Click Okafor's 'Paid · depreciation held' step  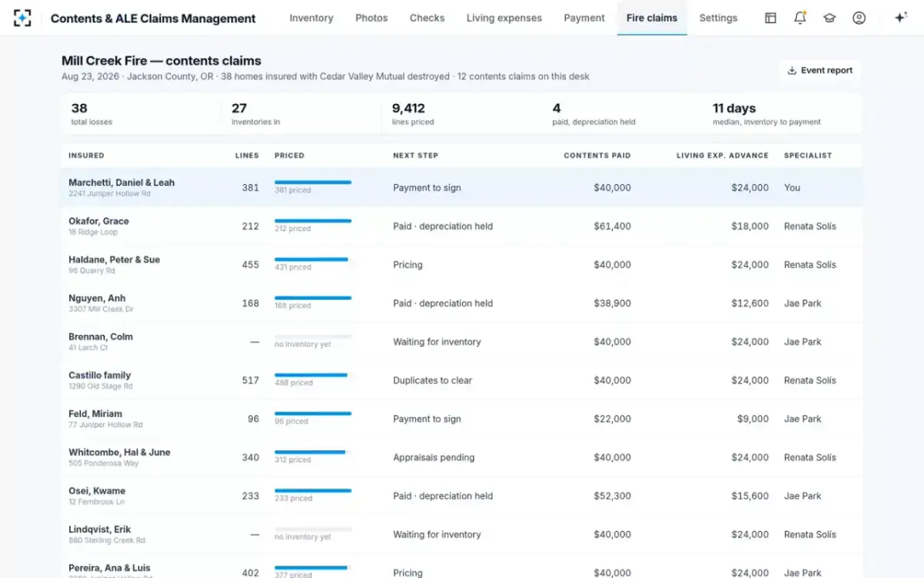pos(443,227)
